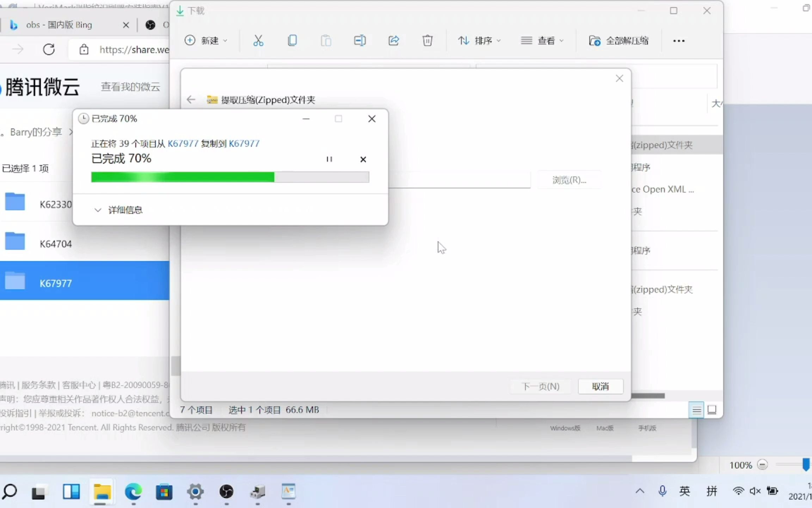Adjust the system volume slider
This screenshot has height=508, width=812.
coord(755,490)
